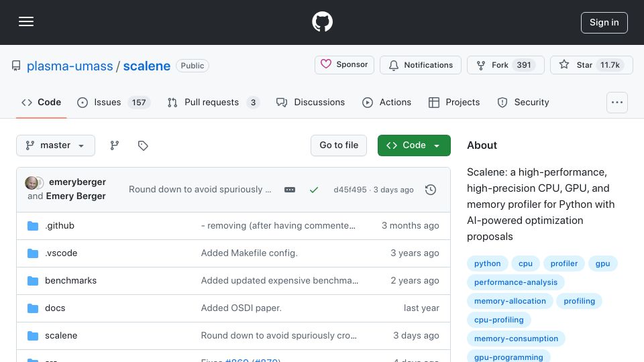Open the plasma-umass owner link
Image resolution: width=644 pixels, height=362 pixels.
click(x=70, y=66)
